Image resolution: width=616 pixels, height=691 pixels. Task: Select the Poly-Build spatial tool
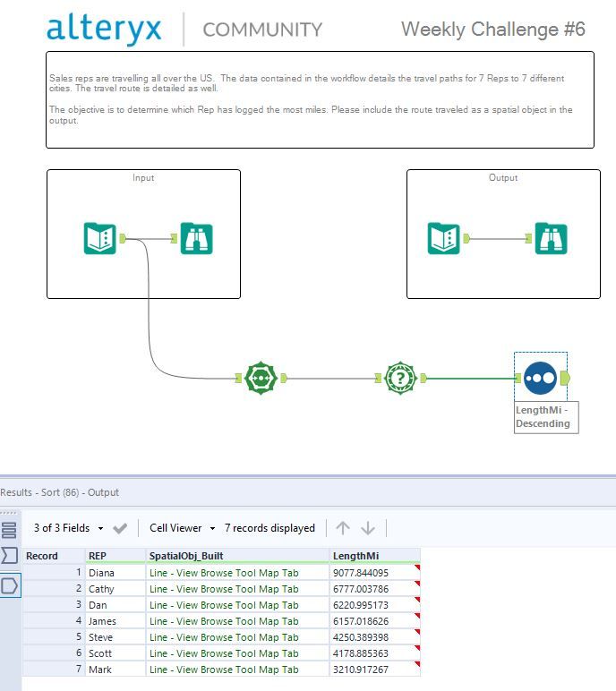(261, 378)
